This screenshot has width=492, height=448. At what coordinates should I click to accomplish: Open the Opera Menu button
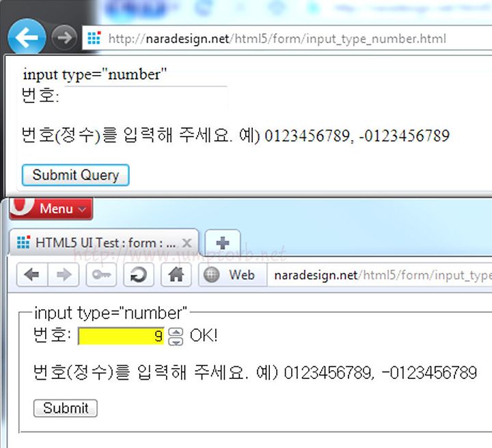pos(51,208)
